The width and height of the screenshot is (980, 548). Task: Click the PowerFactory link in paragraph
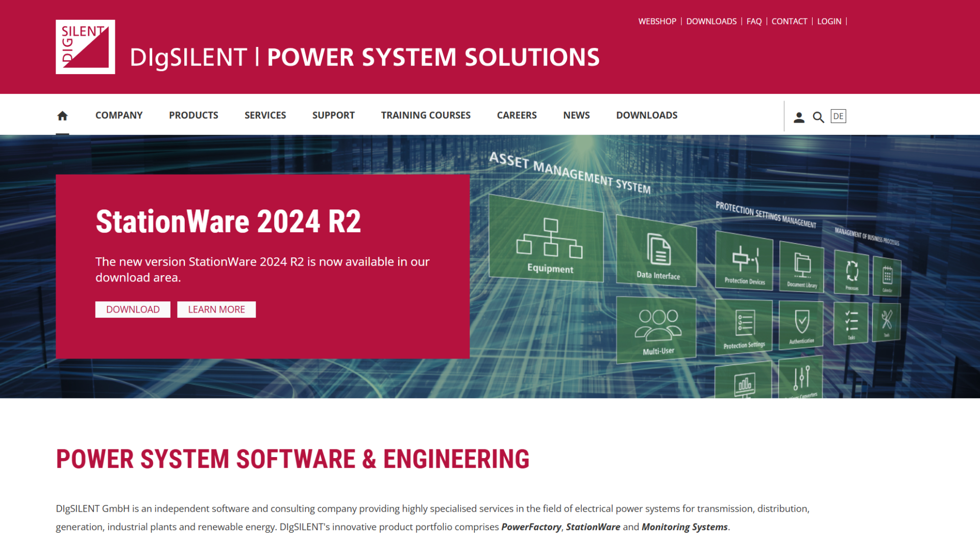[x=531, y=527]
